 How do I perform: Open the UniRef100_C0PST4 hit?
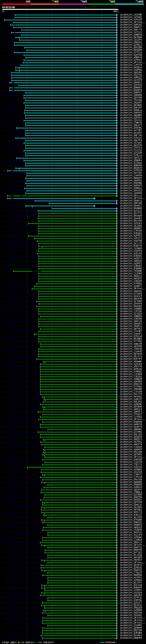[131, 65]
